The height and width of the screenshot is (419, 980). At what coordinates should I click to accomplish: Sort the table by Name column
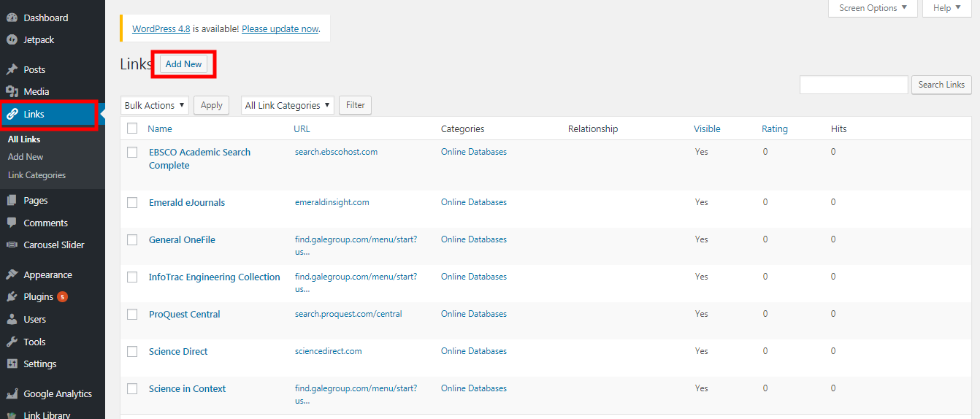pos(160,128)
